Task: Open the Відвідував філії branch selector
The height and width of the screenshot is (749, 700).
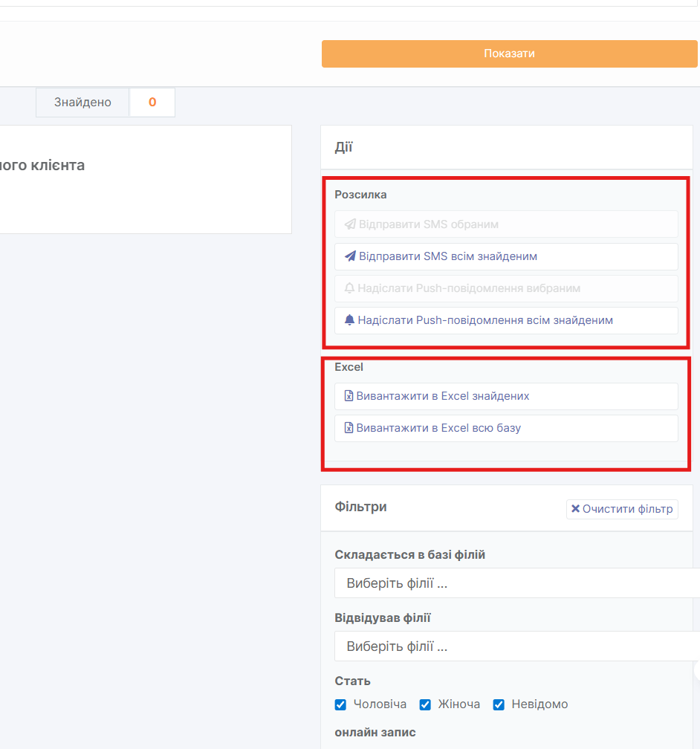Action: point(516,646)
